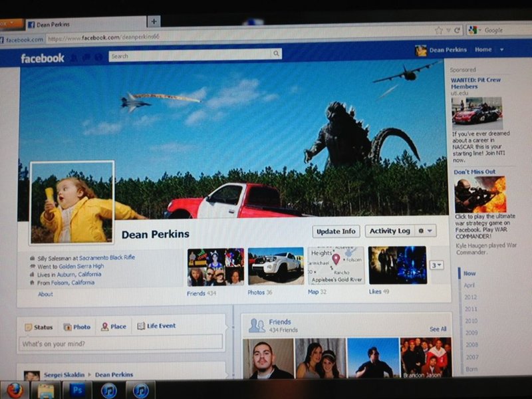Open friend requests icon in header
This screenshot has height=399, width=532.
tap(74, 59)
